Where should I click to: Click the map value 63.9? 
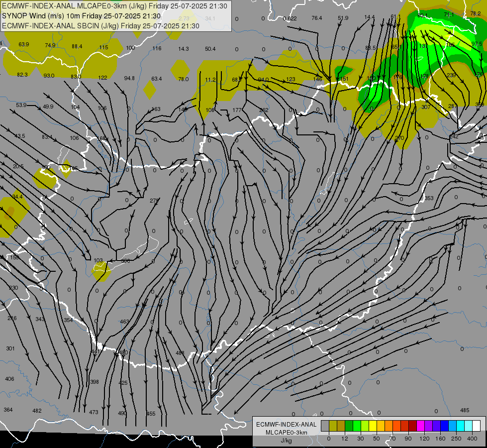point(23,44)
